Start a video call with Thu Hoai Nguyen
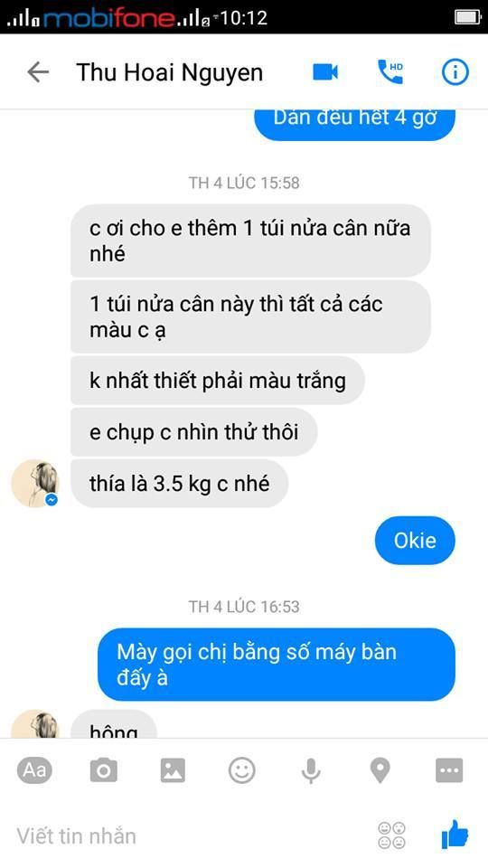 (325, 72)
